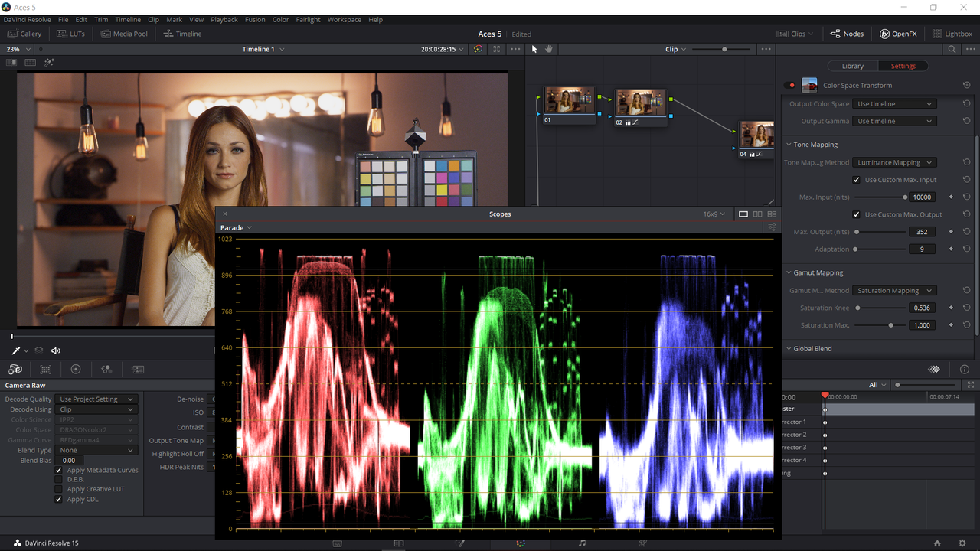
Task: Select the arrow pointer tool in node editor
Action: coord(534,49)
